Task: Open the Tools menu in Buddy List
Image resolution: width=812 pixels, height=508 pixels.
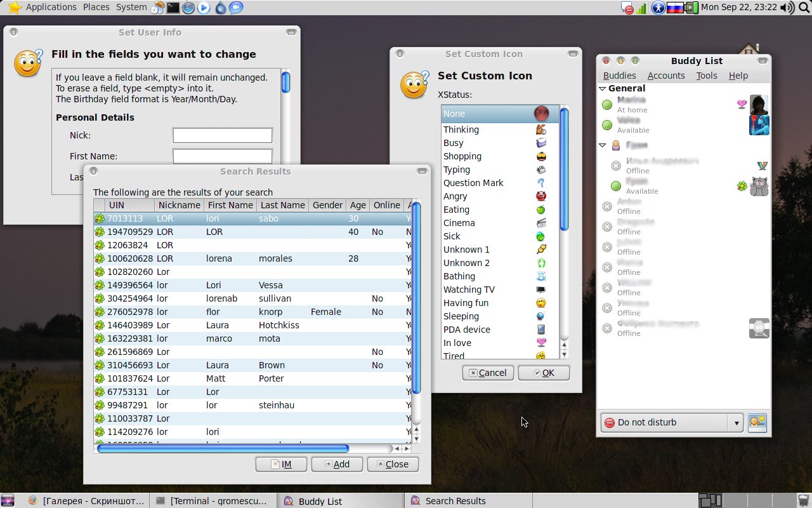Action: pos(707,76)
